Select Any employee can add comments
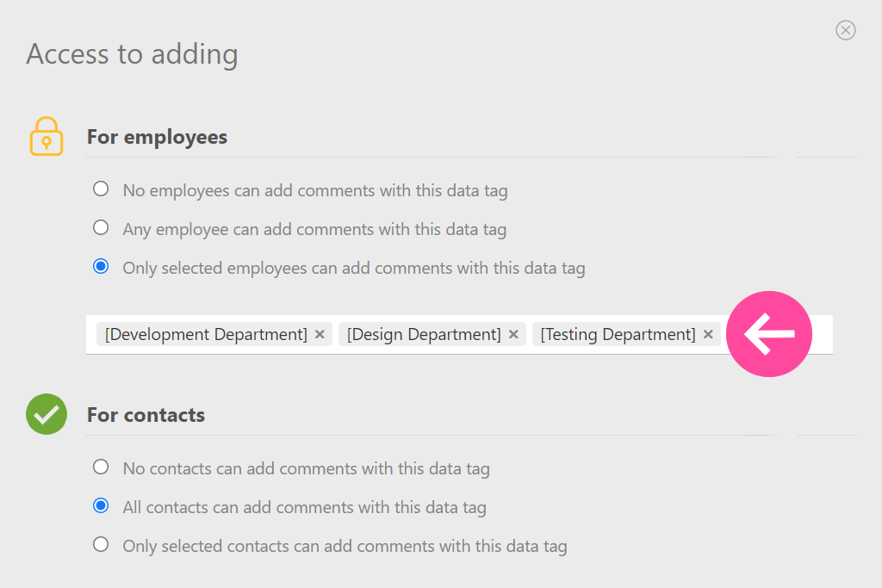The image size is (882, 588). [x=101, y=227]
